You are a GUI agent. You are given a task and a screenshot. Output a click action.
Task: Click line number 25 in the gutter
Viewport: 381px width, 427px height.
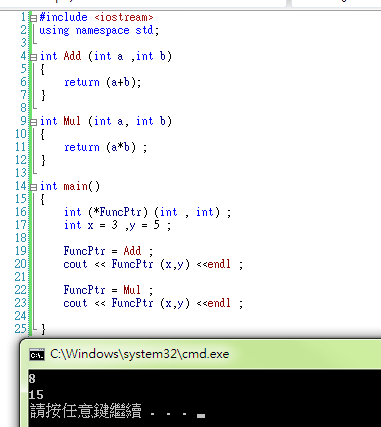click(21, 329)
